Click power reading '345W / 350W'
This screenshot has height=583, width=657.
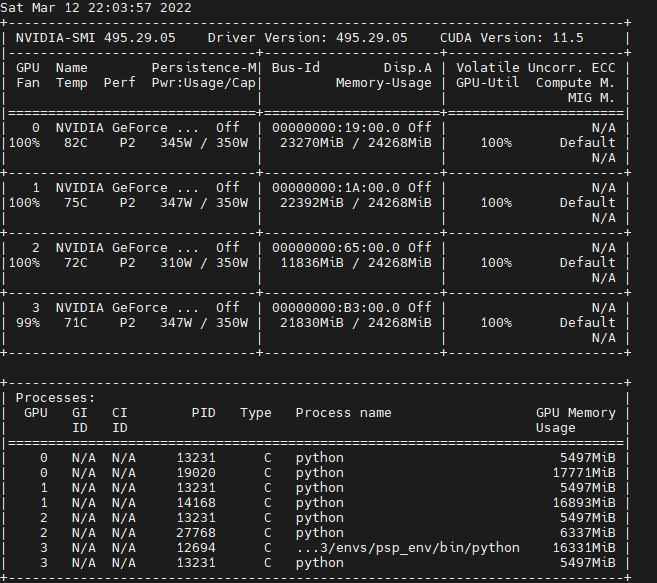tap(204, 143)
